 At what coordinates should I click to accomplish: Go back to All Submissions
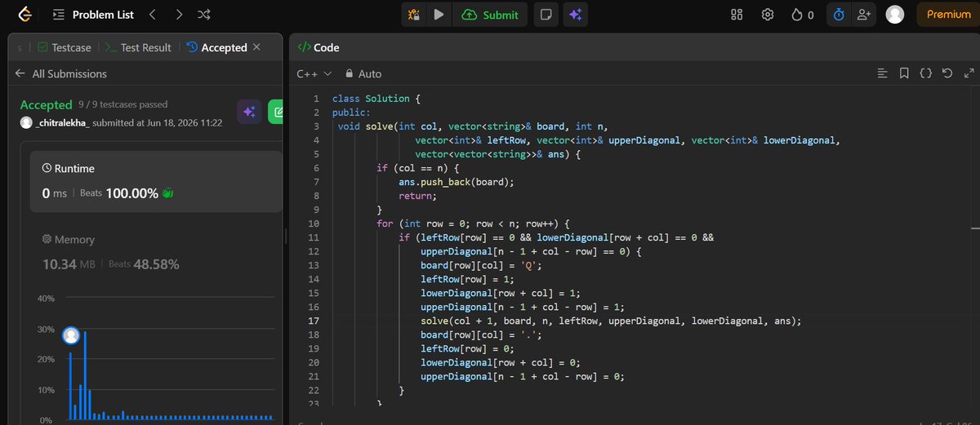point(61,73)
